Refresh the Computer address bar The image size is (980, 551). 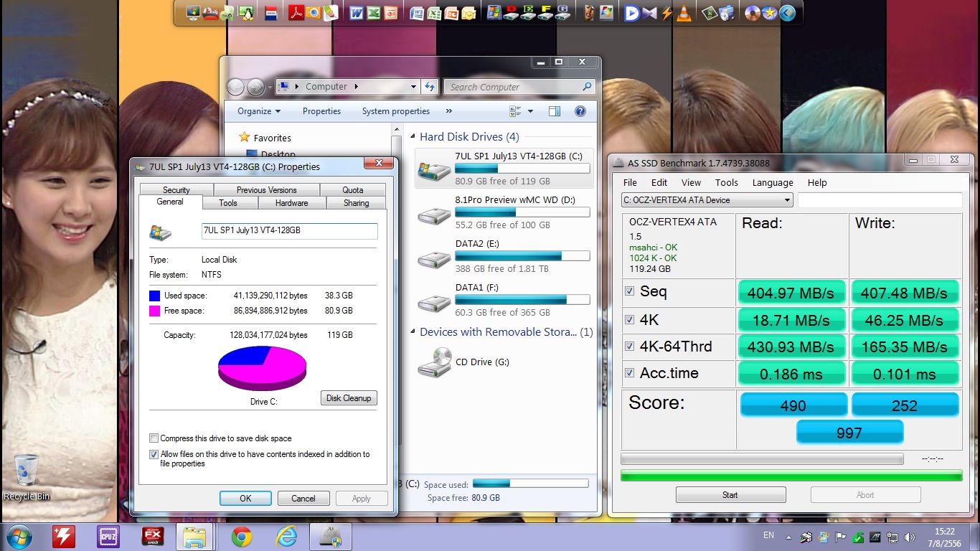click(430, 87)
